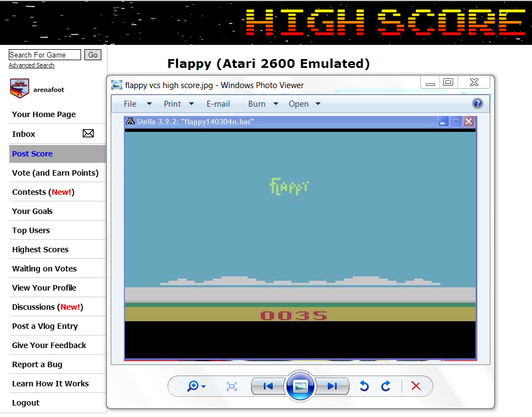This screenshot has height=417, width=532.
Task: Click E-mail in viewer toolbar
Action: [x=218, y=104]
